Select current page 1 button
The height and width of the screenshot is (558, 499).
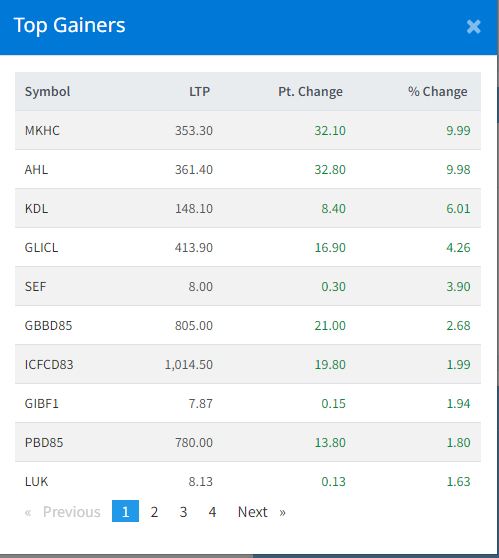125,511
